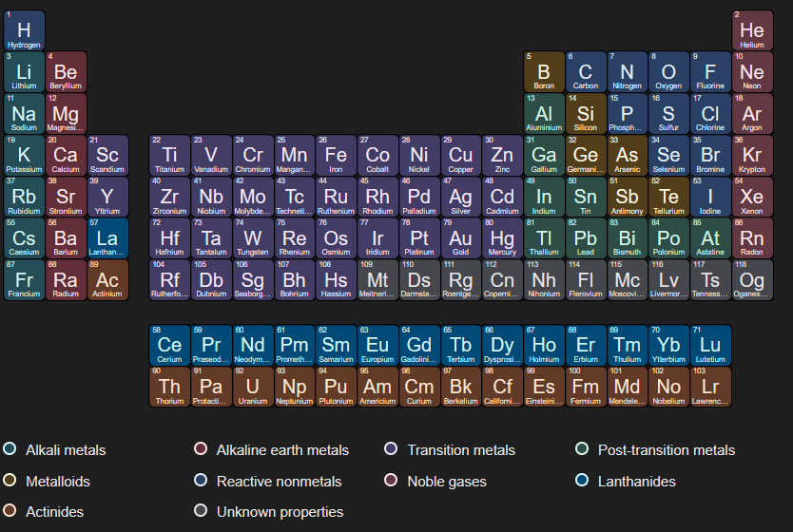Select the Silver (Ag) tile
The image size is (793, 532).
461,197
